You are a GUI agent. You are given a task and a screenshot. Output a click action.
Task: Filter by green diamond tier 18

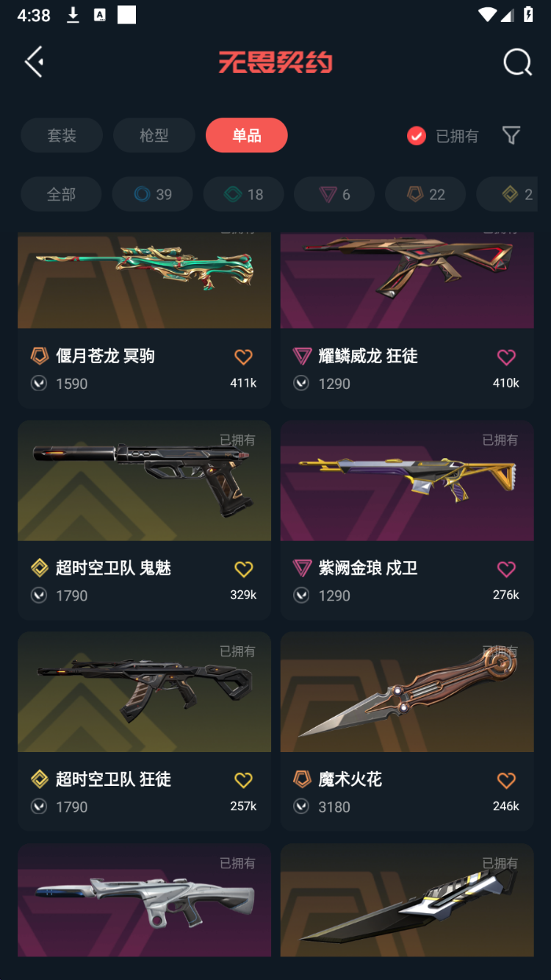pos(244,194)
